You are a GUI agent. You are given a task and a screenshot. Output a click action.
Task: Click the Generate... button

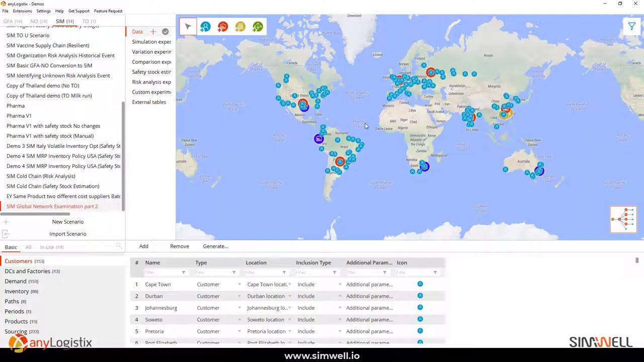pos(215,246)
